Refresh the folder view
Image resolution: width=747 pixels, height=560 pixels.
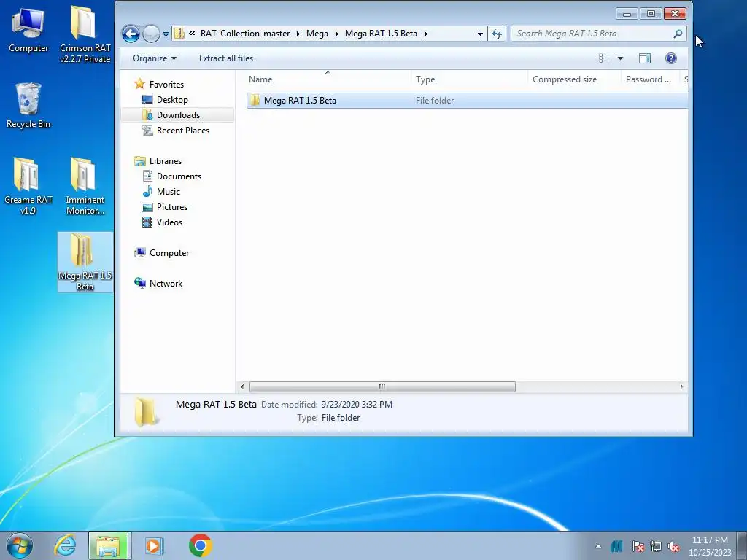tap(497, 34)
